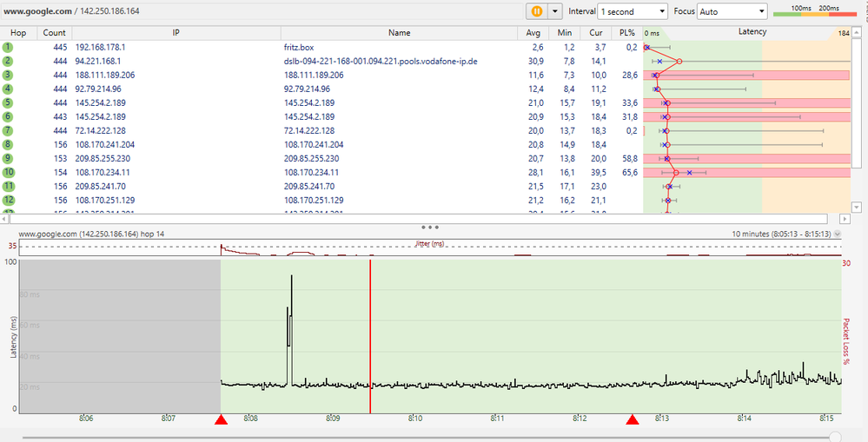Click the 8:10 time axis label
Viewport: 868px width, 442px height.
tap(415, 419)
